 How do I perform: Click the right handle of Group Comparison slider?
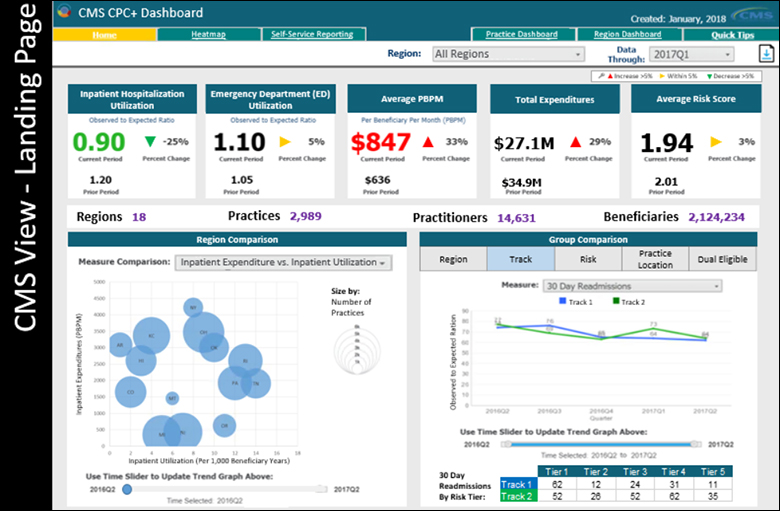click(x=695, y=444)
